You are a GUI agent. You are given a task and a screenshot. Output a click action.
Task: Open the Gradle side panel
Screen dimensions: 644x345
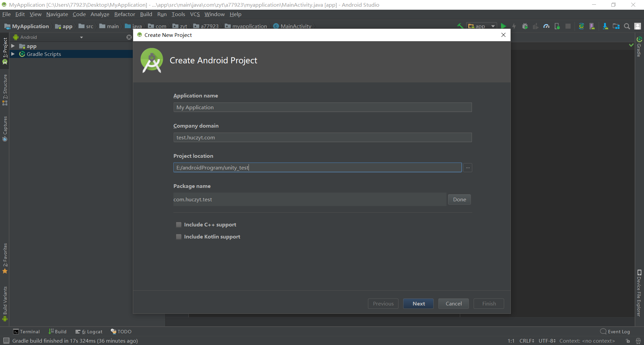pos(639,47)
